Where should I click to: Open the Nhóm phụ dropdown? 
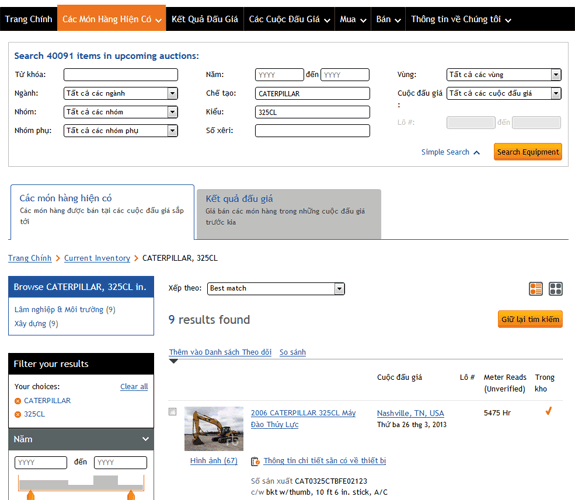pyautogui.click(x=121, y=131)
